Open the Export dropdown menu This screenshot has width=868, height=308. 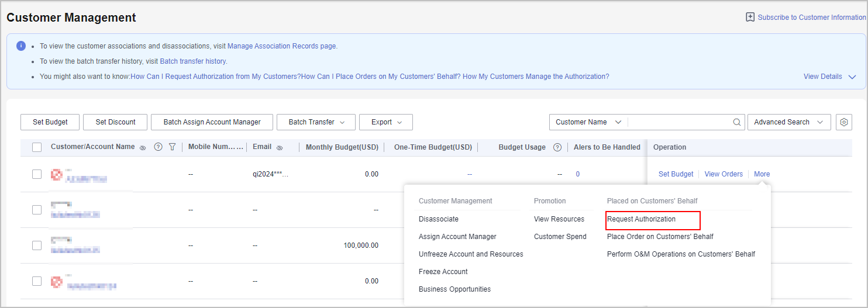click(x=386, y=122)
